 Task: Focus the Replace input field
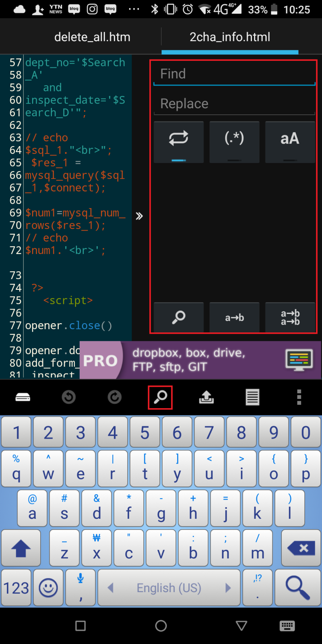234,104
